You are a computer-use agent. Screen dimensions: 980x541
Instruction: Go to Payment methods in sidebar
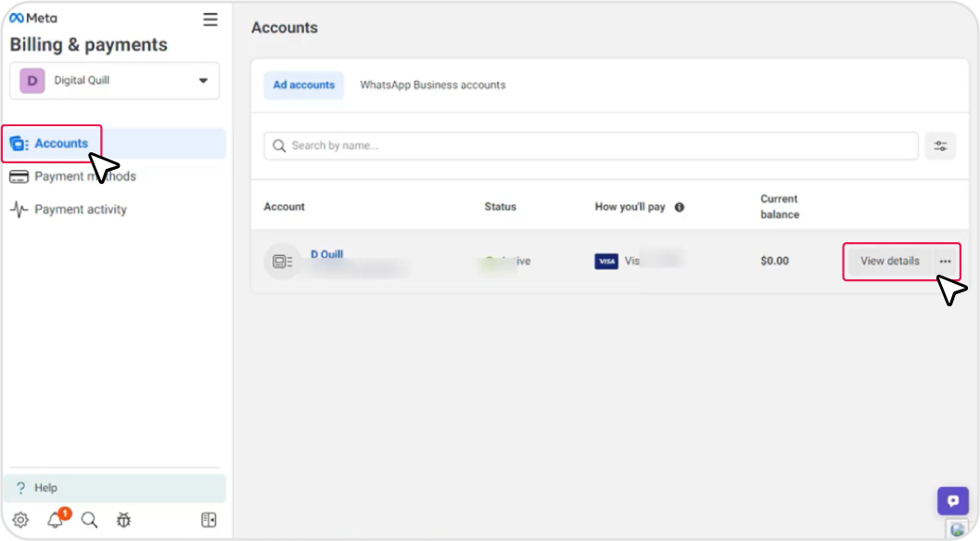pyautogui.click(x=85, y=176)
